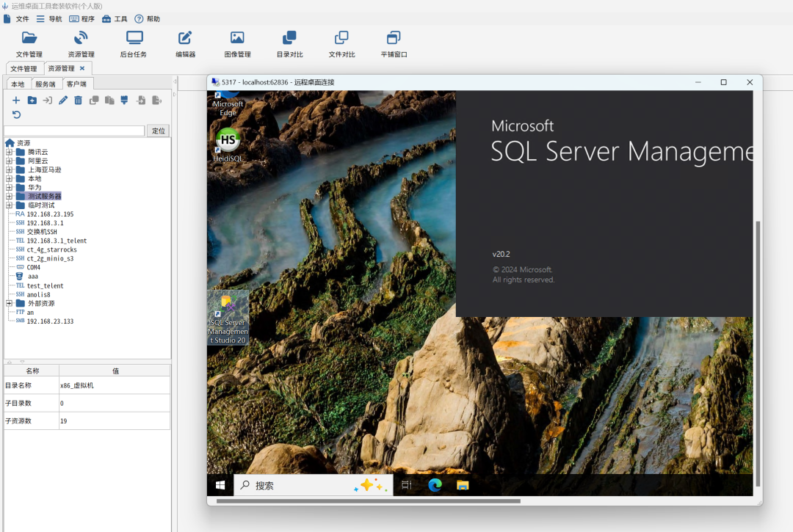Open the 文件管理 toolbar button
This screenshot has height=532, width=793.
29,44
